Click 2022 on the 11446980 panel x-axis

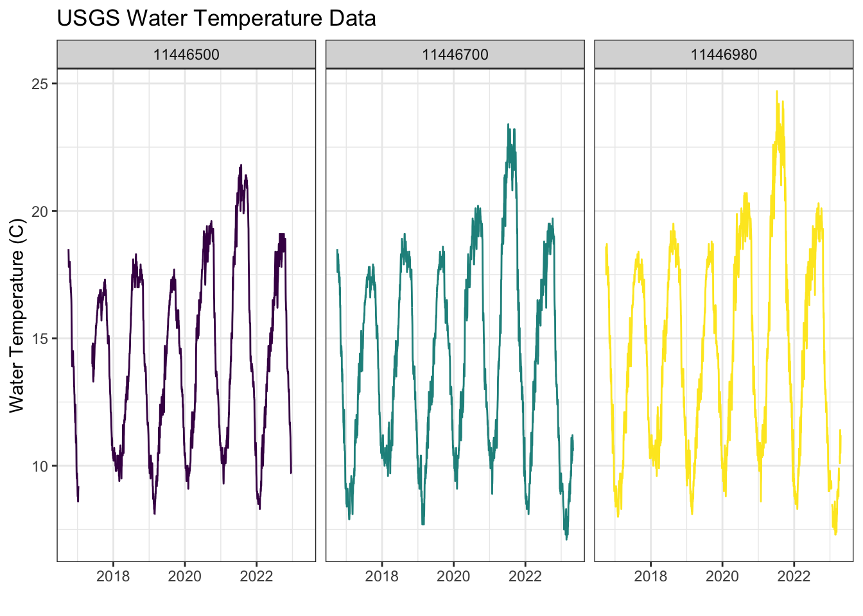tap(794, 576)
